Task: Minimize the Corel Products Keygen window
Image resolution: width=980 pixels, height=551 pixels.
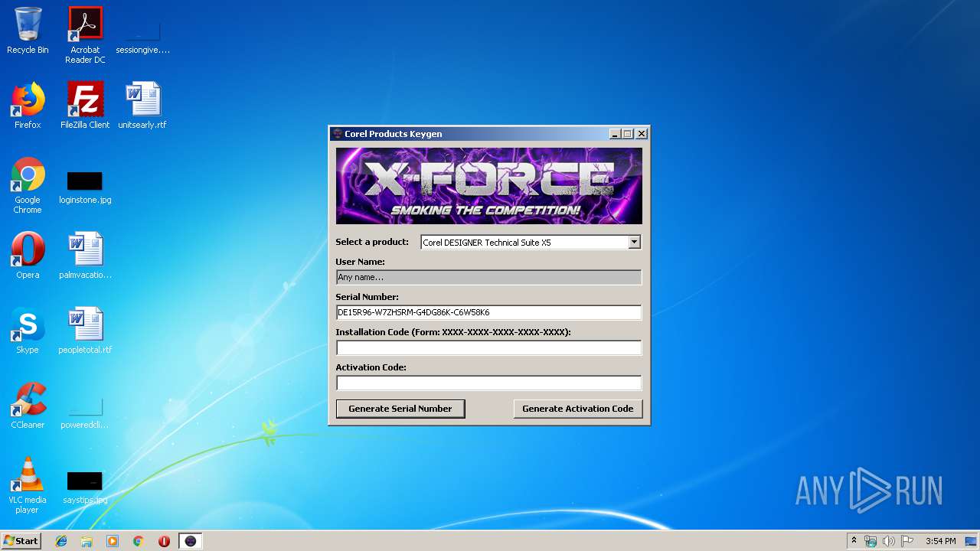Action: click(615, 134)
